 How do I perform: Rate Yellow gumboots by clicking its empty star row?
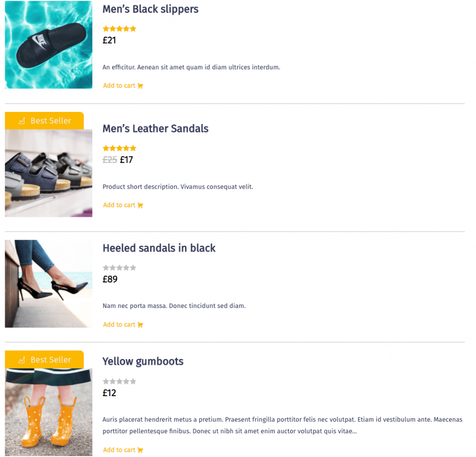click(119, 381)
